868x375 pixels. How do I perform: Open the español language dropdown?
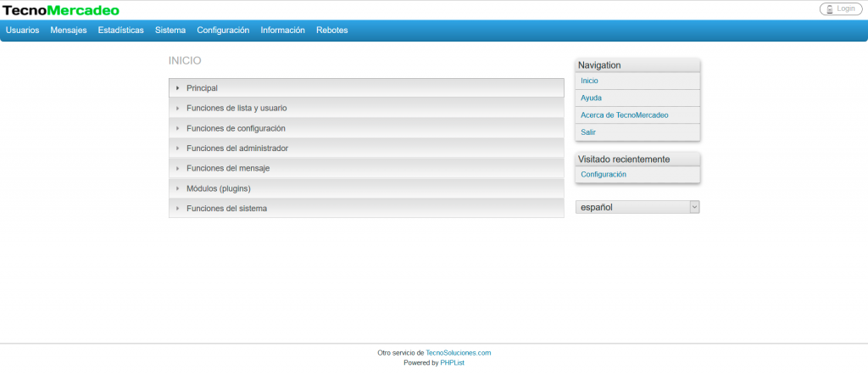pyautogui.click(x=637, y=207)
